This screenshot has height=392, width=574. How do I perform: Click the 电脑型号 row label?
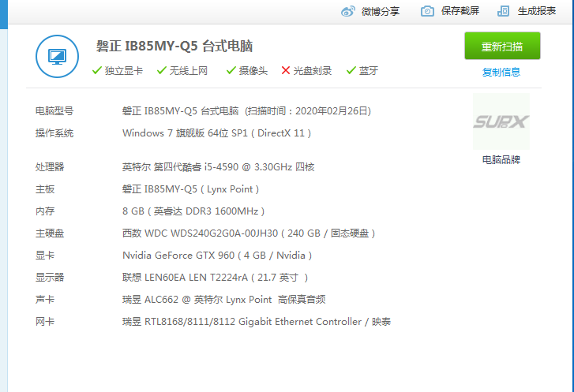[54, 110]
